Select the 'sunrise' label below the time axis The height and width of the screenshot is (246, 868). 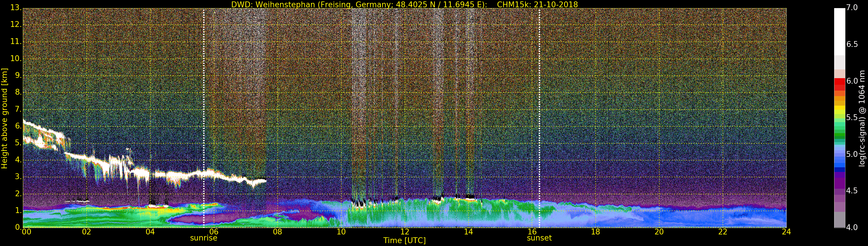[203, 238]
